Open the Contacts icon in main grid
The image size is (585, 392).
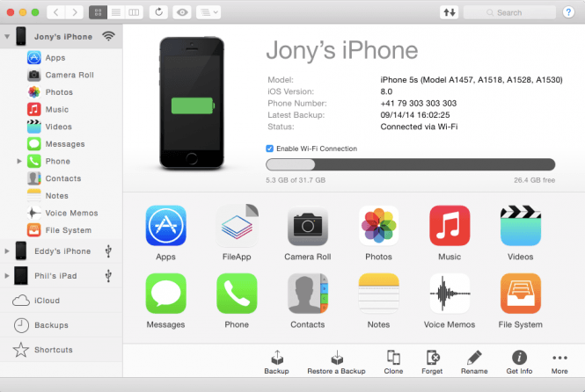tap(307, 294)
